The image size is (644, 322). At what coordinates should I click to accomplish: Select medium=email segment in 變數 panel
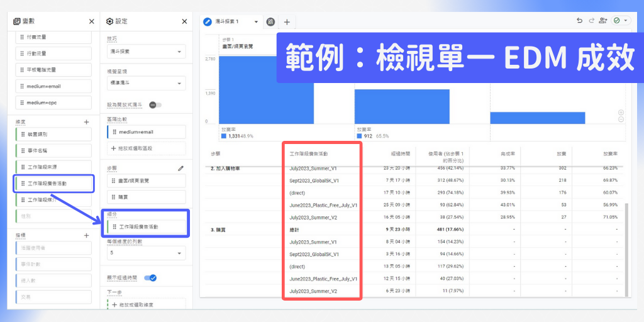click(x=53, y=86)
